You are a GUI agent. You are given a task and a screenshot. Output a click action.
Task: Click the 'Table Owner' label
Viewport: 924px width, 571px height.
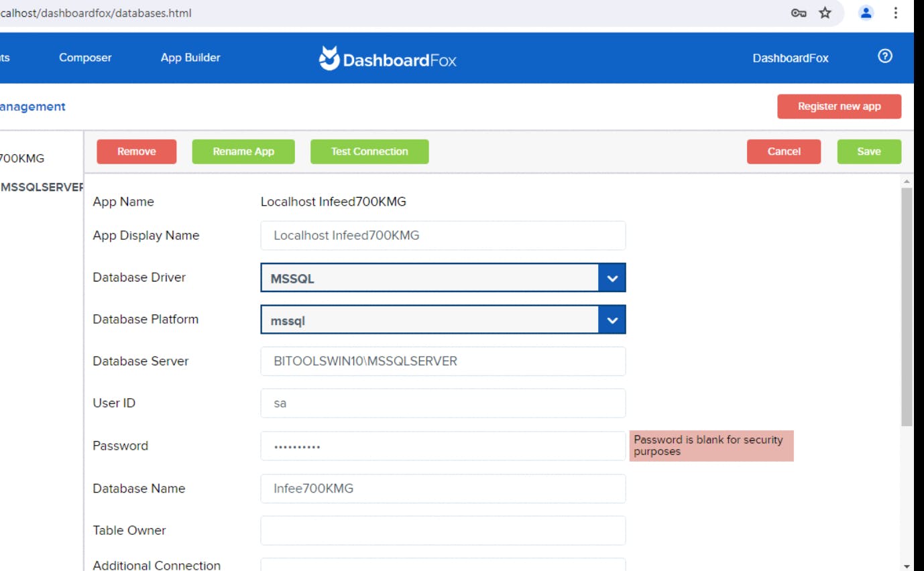coord(129,530)
